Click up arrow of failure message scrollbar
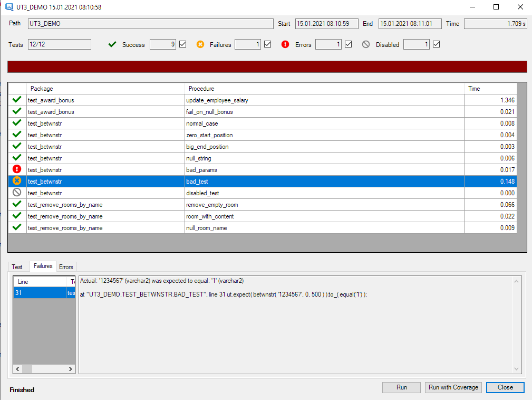 [x=516, y=281]
